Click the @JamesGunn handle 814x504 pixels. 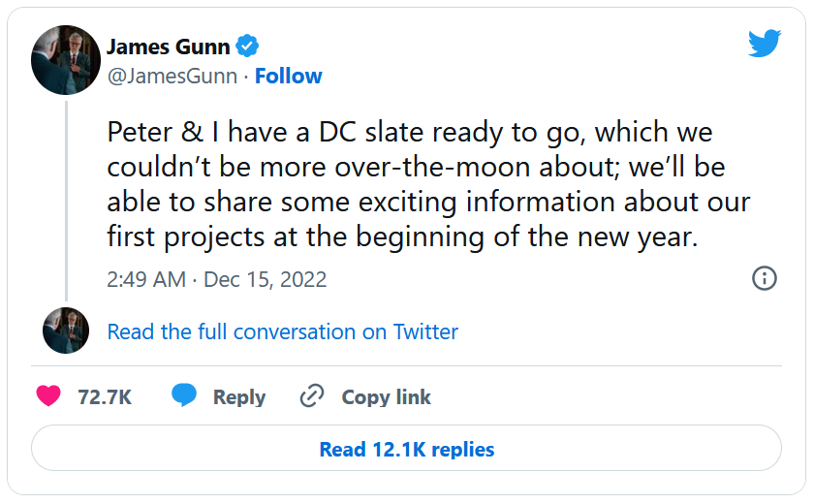point(172,77)
